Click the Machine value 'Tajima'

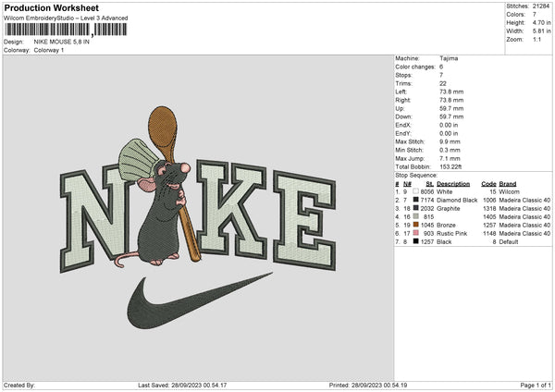point(449,58)
